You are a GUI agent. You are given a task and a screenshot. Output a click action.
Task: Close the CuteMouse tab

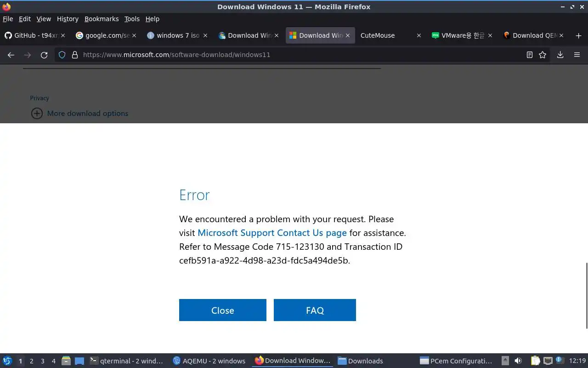[418, 35]
